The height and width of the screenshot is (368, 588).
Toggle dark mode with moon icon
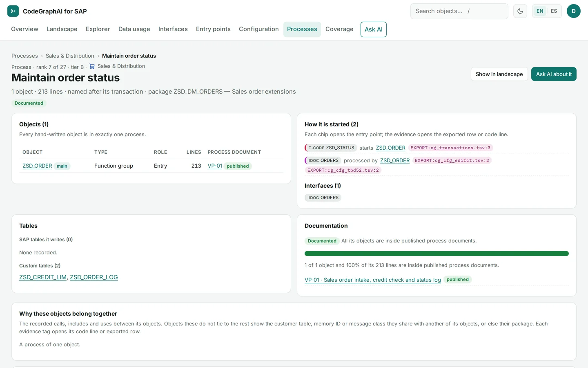[520, 11]
